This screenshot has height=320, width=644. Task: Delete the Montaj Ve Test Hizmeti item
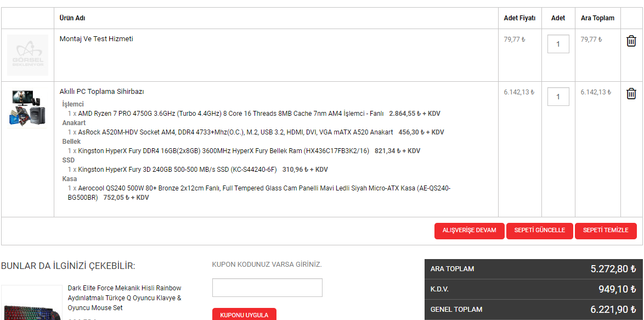click(631, 41)
